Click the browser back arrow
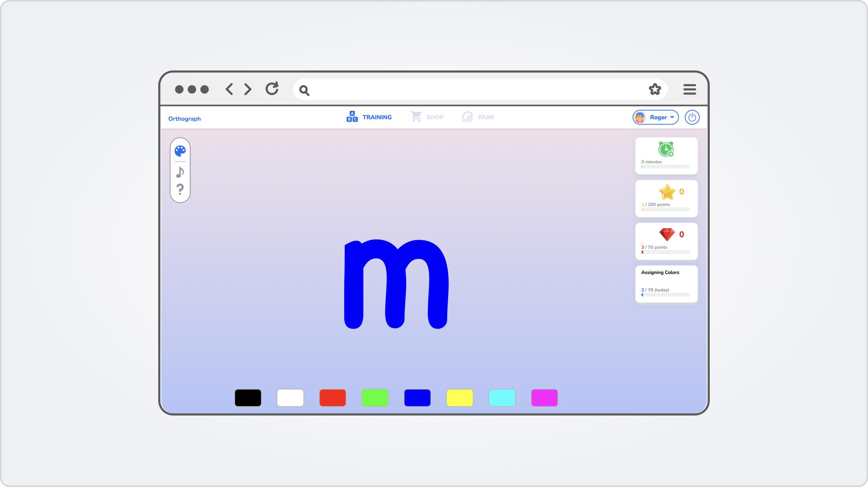The height and width of the screenshot is (487, 868). (x=230, y=89)
